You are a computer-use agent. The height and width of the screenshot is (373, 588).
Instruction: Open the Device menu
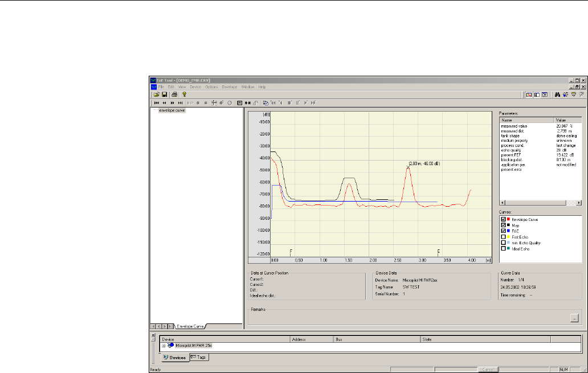click(195, 87)
